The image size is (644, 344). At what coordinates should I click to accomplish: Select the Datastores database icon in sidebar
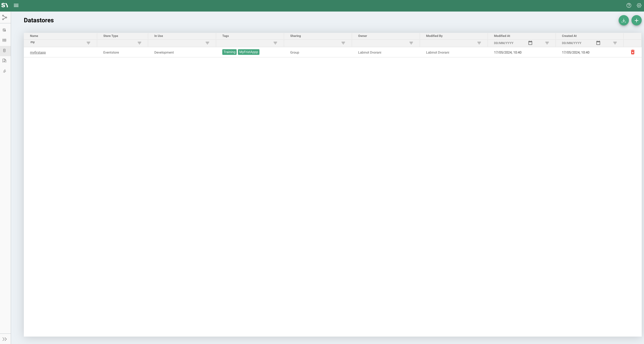click(x=5, y=51)
